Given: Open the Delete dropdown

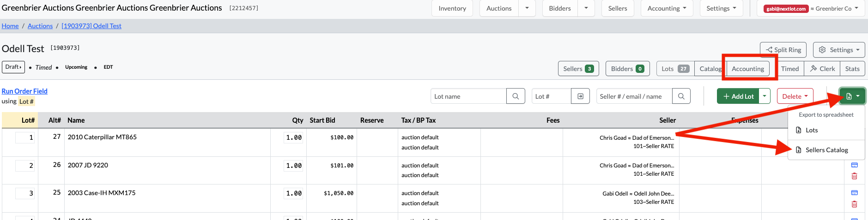Looking at the screenshot, I should click(795, 96).
